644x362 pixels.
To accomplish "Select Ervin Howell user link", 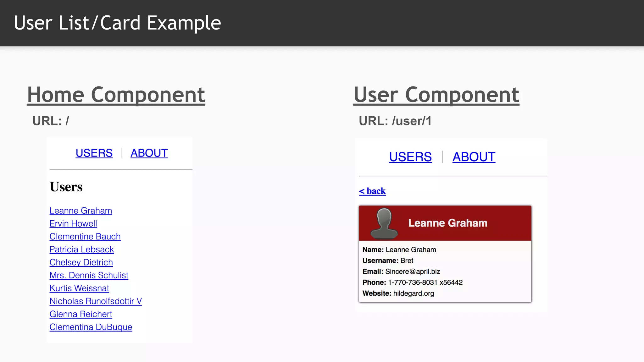I will point(73,223).
